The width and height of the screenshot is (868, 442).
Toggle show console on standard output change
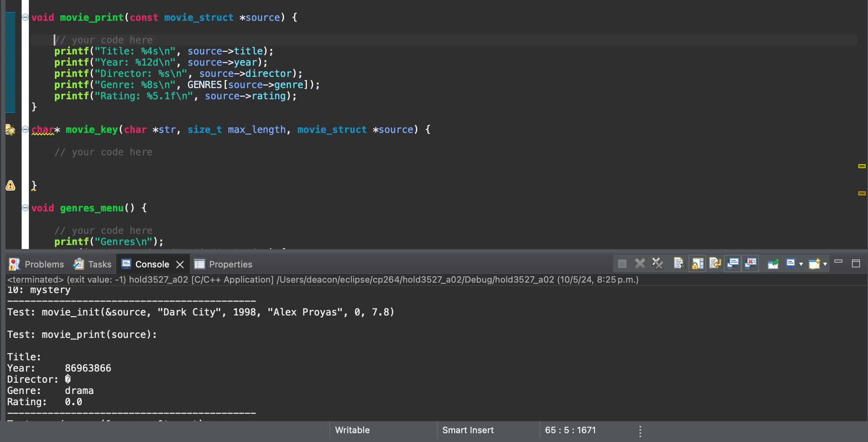733,263
